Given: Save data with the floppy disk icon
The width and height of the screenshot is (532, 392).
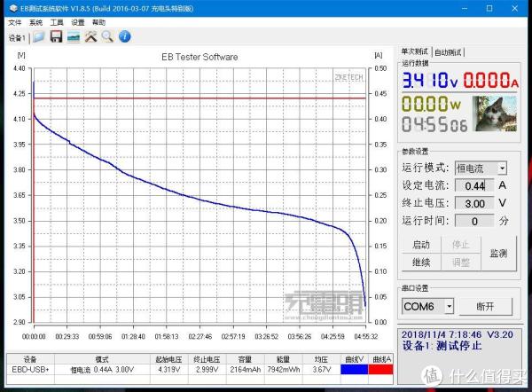Looking at the screenshot, I should (x=56, y=36).
